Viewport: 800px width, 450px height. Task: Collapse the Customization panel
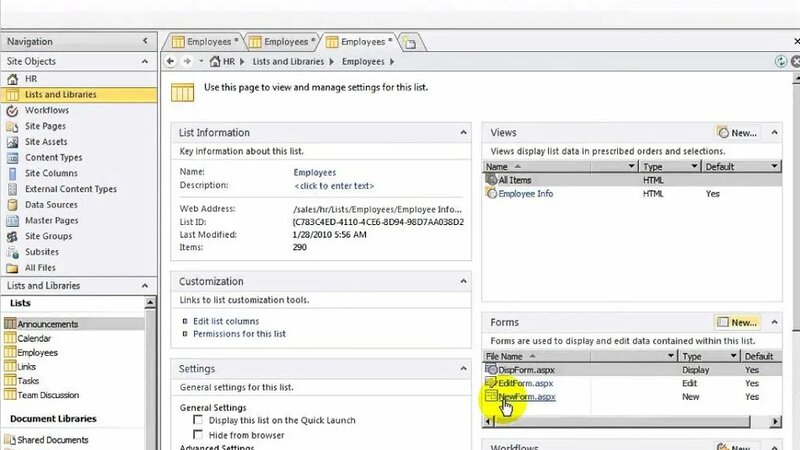[x=463, y=281]
